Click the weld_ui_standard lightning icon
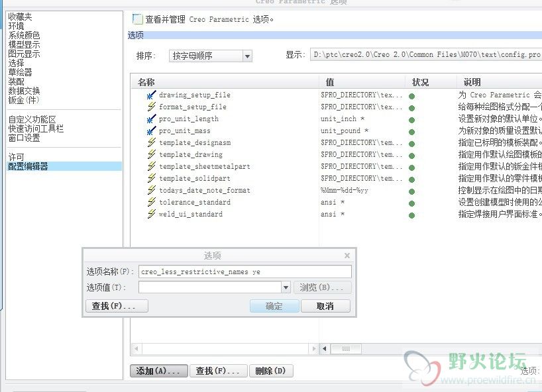 pyautogui.click(x=151, y=214)
